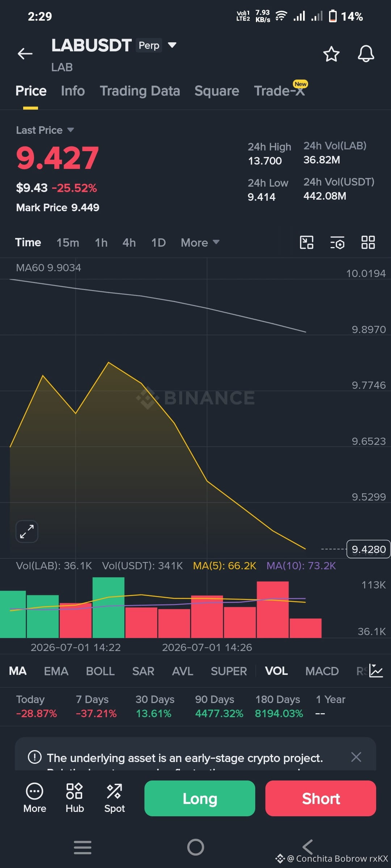391x868 pixels.
Task: Tap the 24h High value 13.700
Action: tap(265, 161)
